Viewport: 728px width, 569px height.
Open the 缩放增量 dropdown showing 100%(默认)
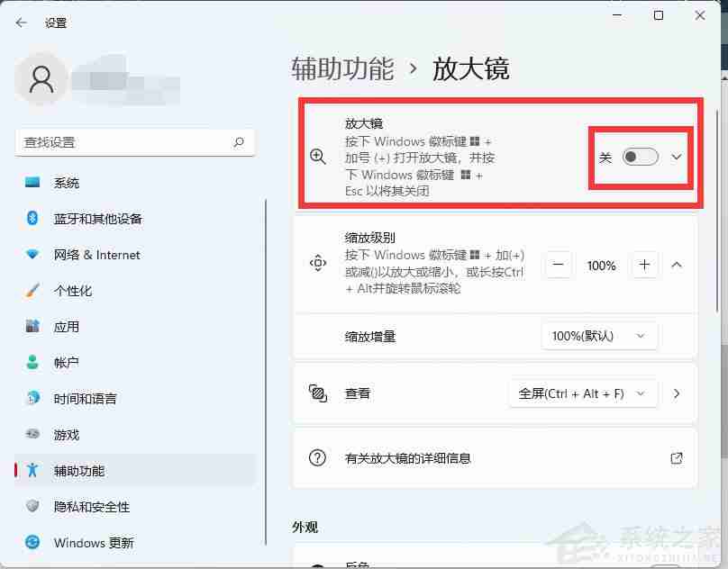(598, 336)
